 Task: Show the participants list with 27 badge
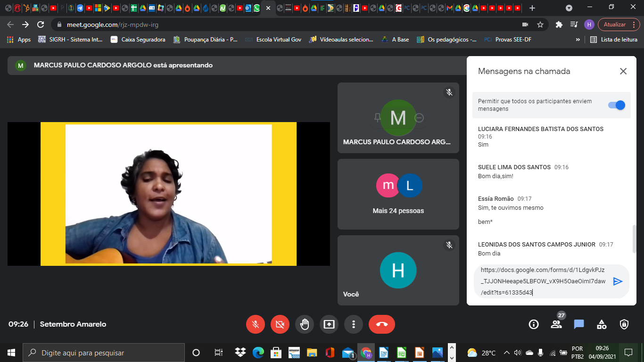(556, 324)
